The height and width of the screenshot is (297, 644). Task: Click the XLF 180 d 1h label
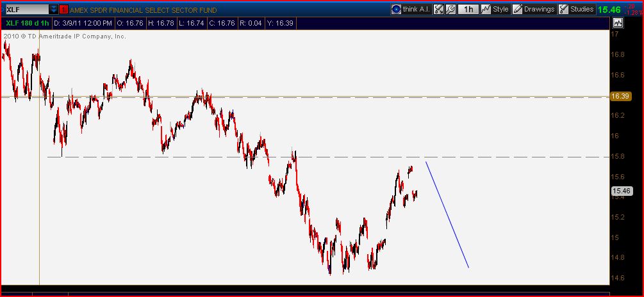point(28,24)
